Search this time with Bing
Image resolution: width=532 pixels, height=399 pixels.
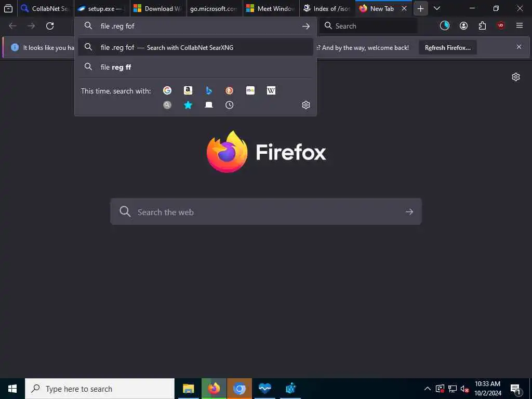tap(209, 90)
